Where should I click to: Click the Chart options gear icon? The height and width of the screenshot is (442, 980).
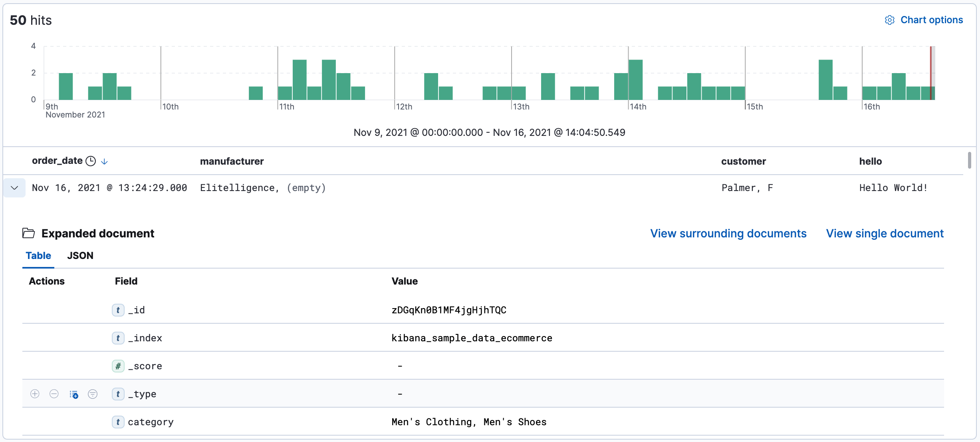(x=889, y=20)
